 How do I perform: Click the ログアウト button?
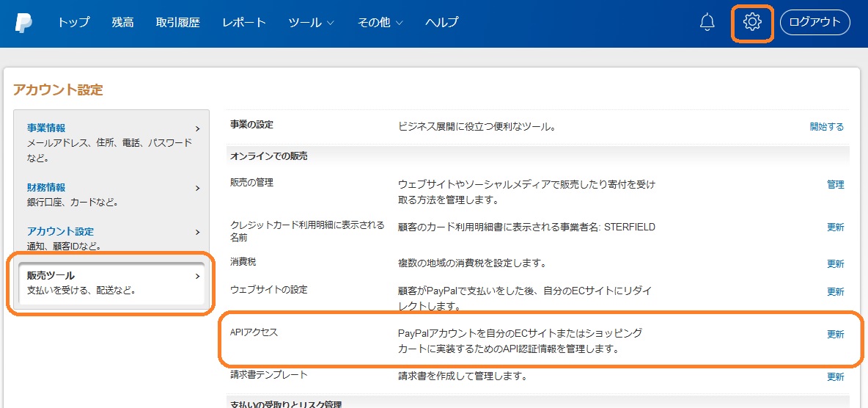(x=814, y=22)
